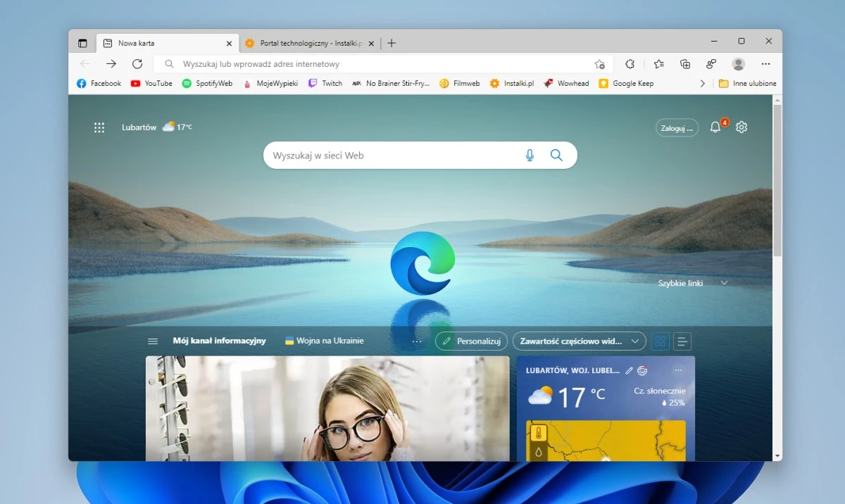845x504 pixels.
Task: Open the Zawartość częściowo widoczna dropdown
Action: tap(579, 341)
